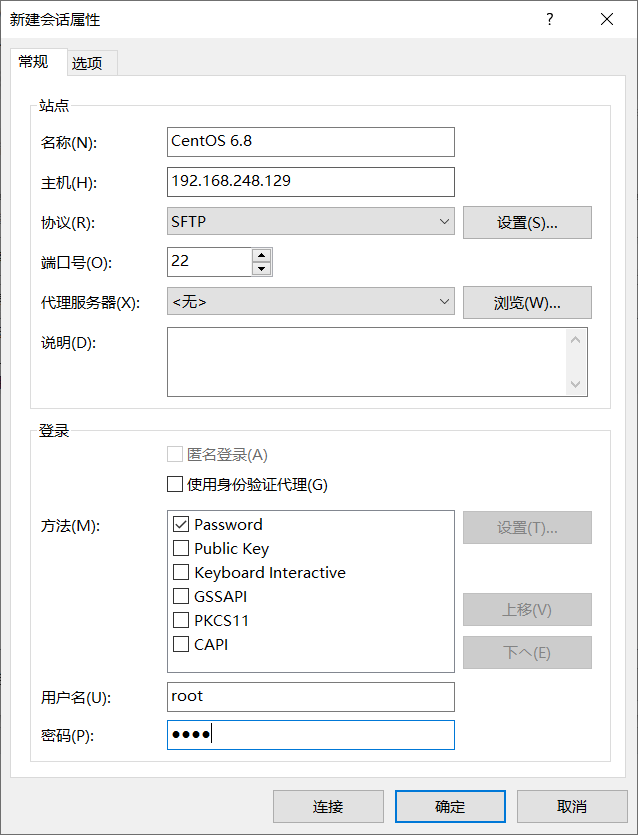
Task: Click the 上移(V) move up button
Action: tap(527, 610)
